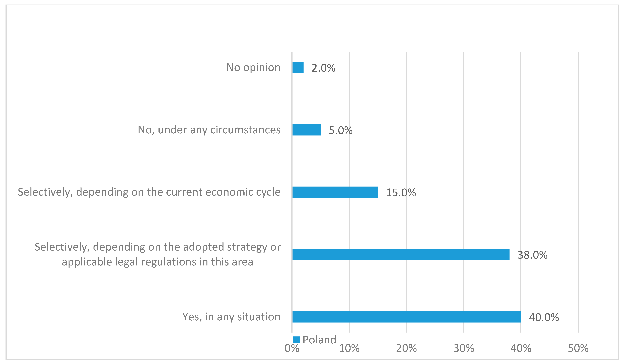
Task: Click the 20% axis tick label
Action: click(406, 348)
